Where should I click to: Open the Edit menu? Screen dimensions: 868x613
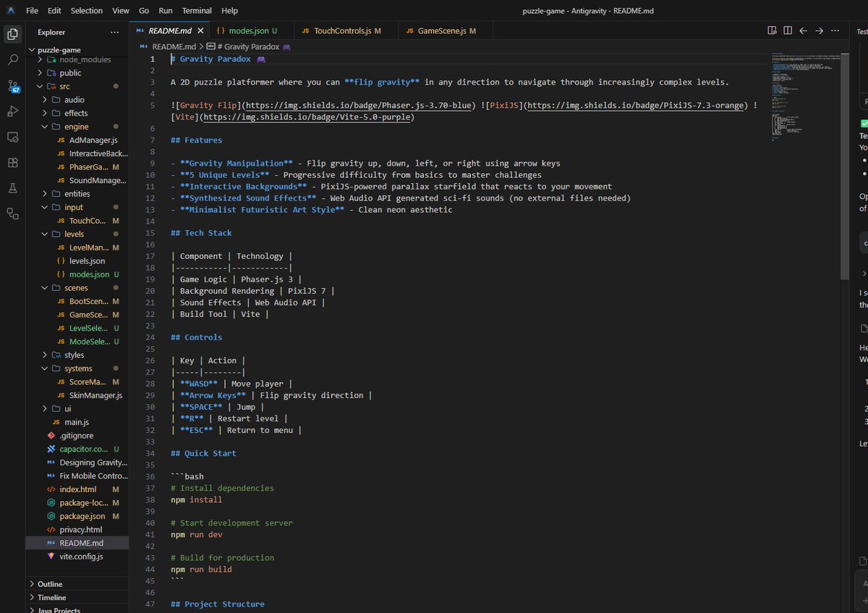55,11
